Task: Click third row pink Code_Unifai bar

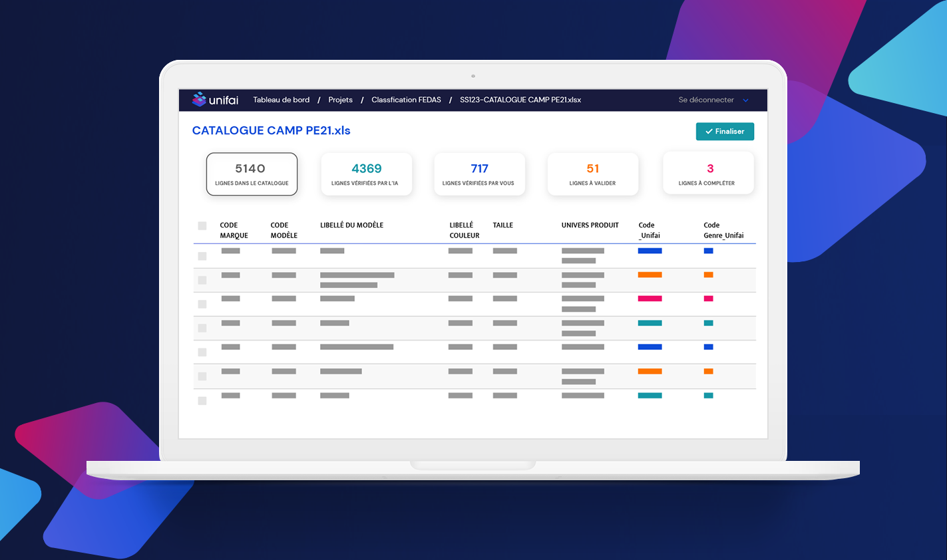Action: [650, 299]
